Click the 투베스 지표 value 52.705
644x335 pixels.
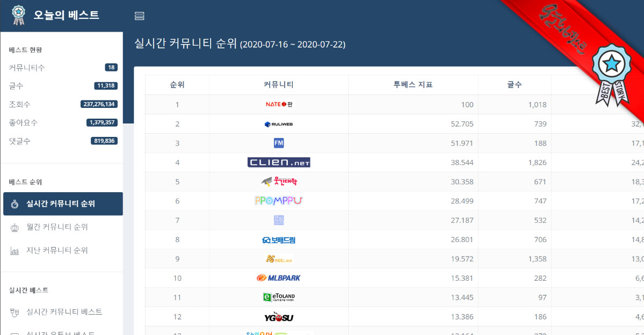point(462,124)
